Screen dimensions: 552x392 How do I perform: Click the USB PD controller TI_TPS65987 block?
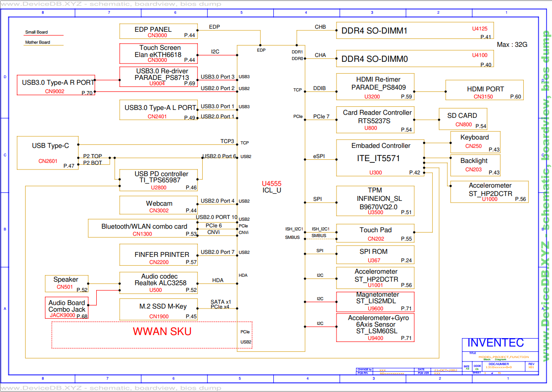click(159, 180)
